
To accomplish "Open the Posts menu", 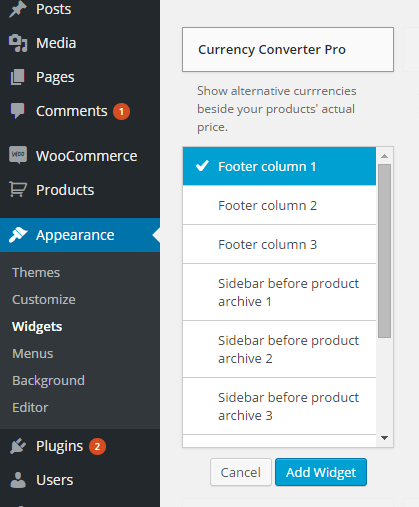I will (80, 9).
